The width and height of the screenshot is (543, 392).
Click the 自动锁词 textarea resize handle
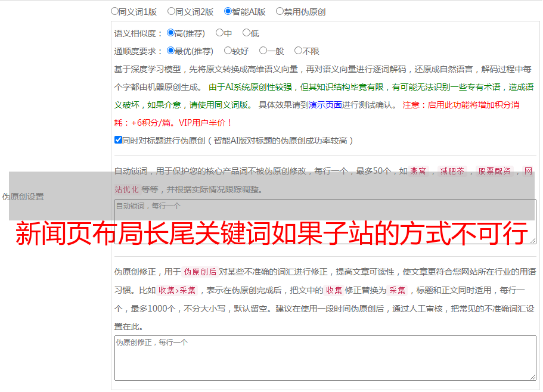(x=532, y=240)
